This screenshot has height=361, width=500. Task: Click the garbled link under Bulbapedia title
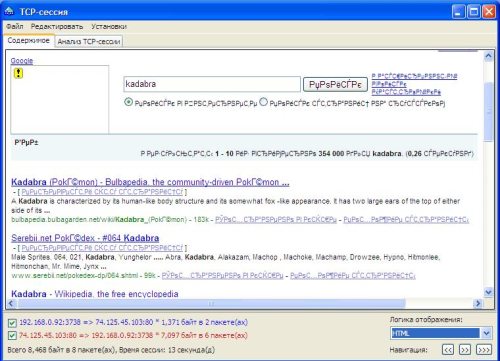[x=102, y=192]
